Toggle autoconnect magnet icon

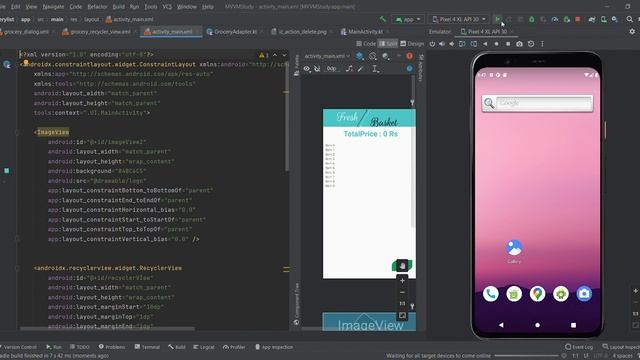tap(317, 69)
